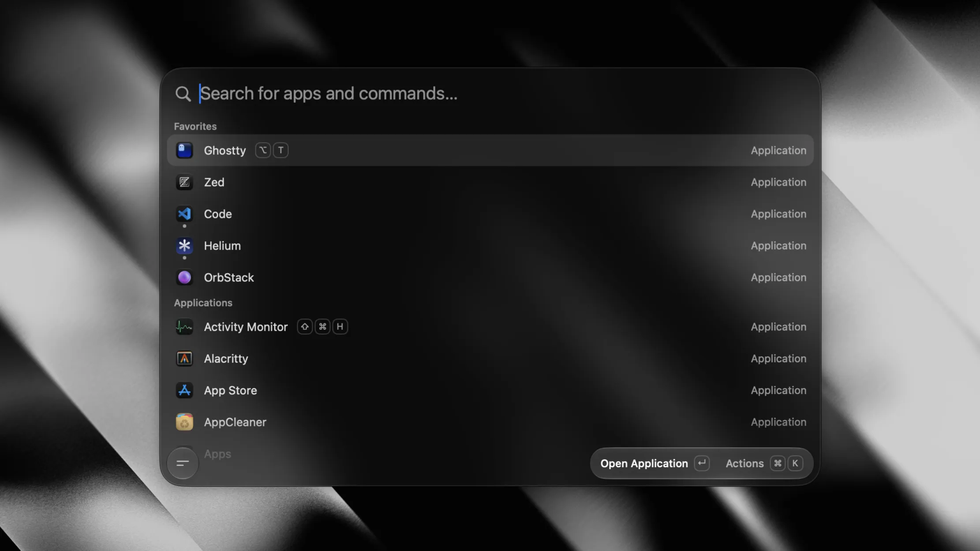980x551 pixels.
Task: Click the search magnifier icon
Action: coord(183,94)
